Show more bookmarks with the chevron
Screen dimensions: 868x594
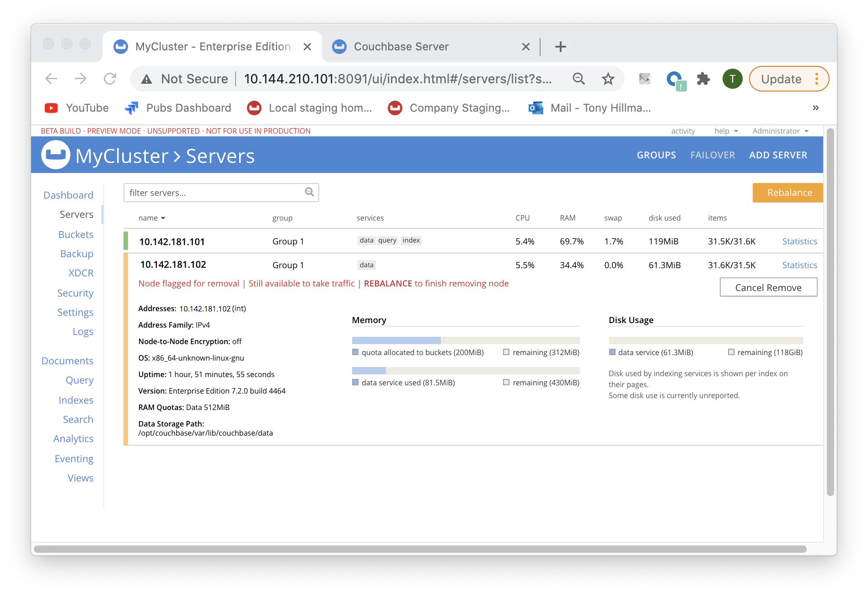(x=815, y=108)
